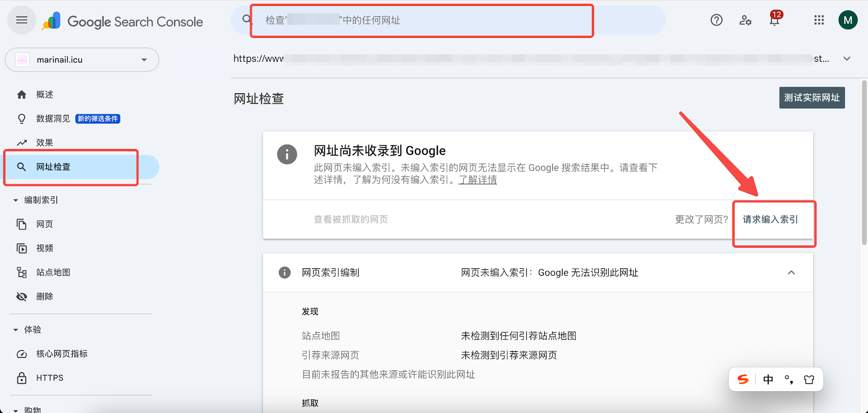Click the Sogou S input method icon
This screenshot has height=413, width=868.
tap(743, 379)
